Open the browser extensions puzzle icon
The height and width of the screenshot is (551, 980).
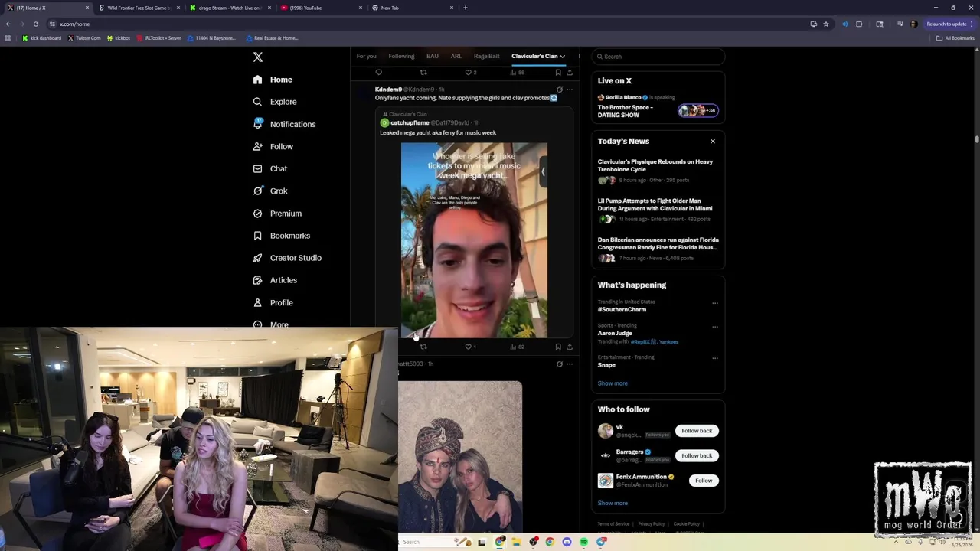pyautogui.click(x=859, y=24)
